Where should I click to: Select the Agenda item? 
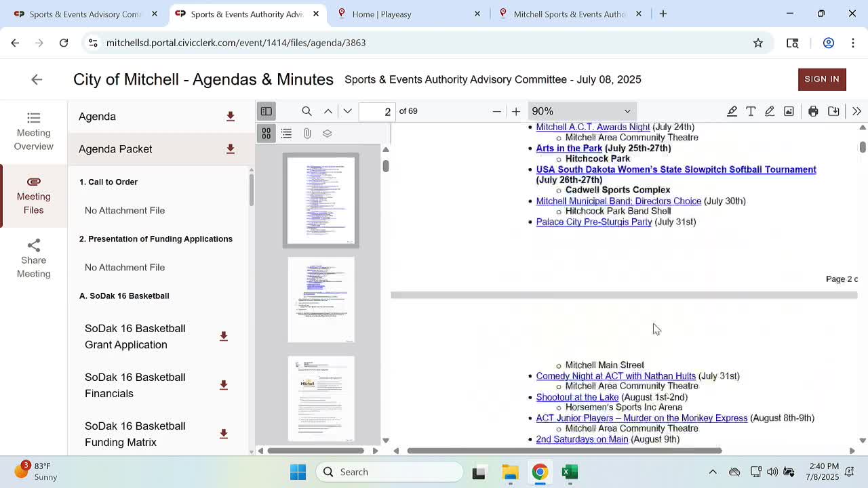[97, 117]
